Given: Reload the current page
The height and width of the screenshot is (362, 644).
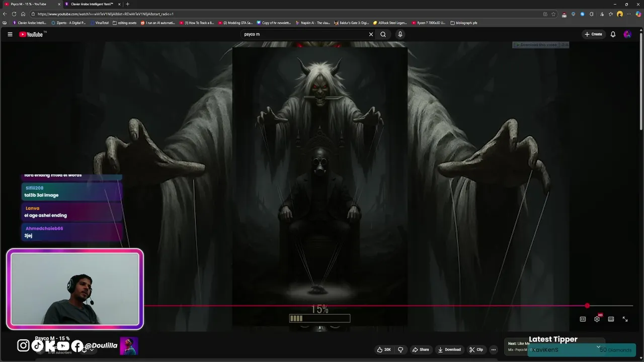Looking at the screenshot, I should [x=14, y=14].
